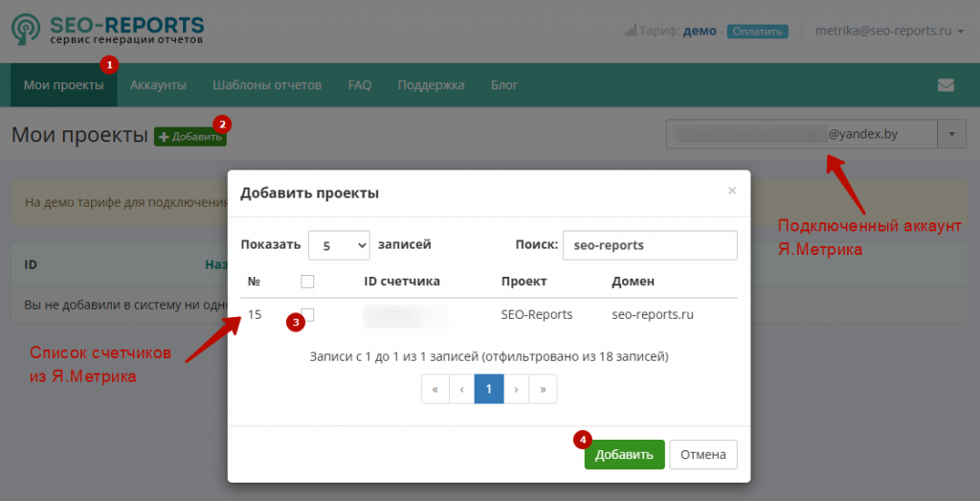
Task: Click the демо tariff label
Action: click(x=700, y=31)
